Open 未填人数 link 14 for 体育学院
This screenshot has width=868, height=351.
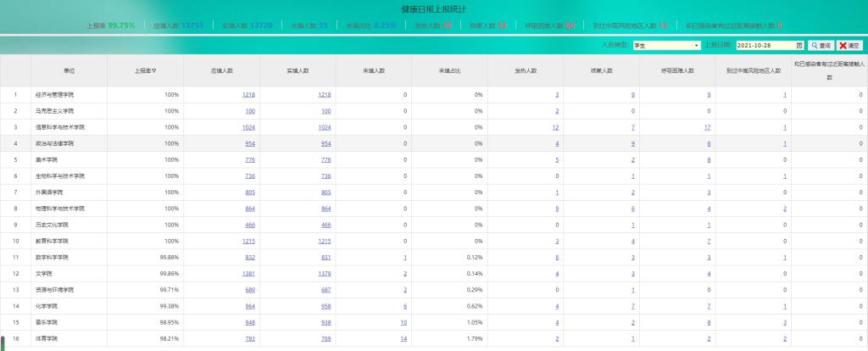pos(403,338)
